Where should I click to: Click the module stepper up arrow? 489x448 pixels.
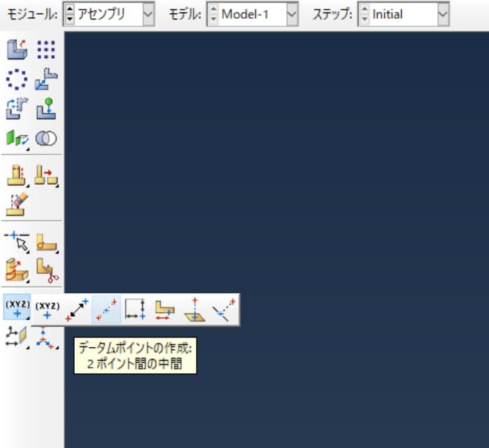[70, 9]
